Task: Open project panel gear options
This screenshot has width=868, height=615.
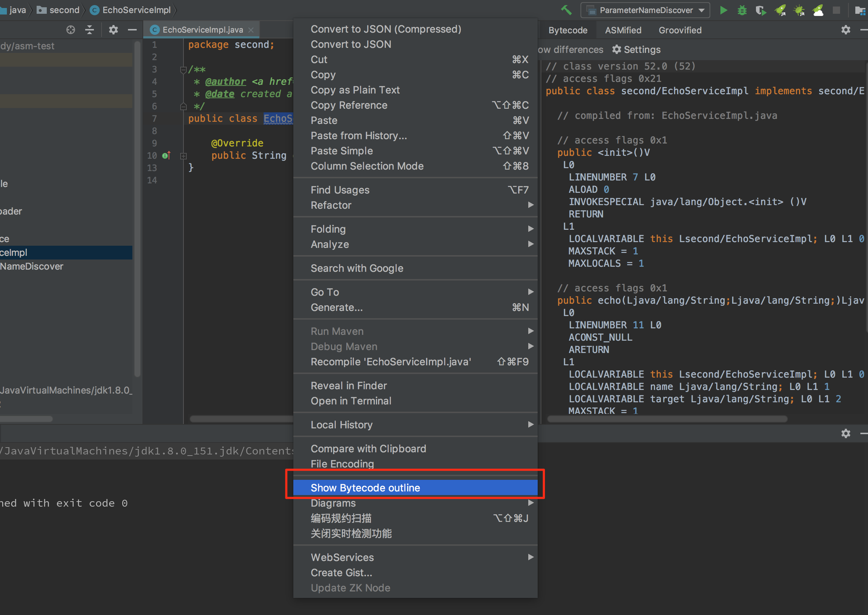Action: click(x=113, y=30)
